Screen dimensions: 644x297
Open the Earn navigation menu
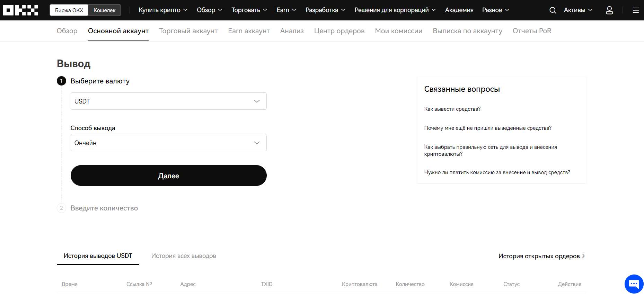(x=286, y=10)
